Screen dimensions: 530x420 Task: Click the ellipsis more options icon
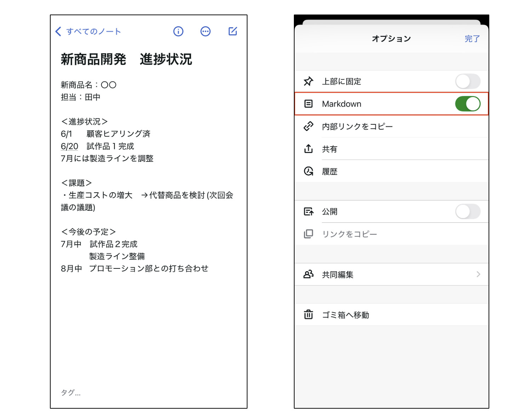(205, 32)
